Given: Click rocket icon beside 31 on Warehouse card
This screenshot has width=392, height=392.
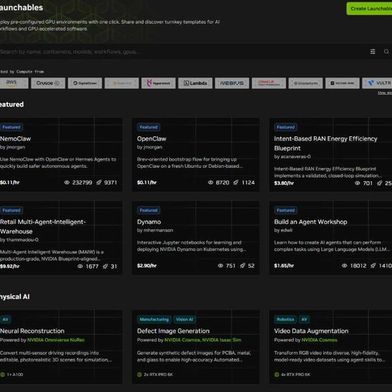Looking at the screenshot, I should 105,266.
